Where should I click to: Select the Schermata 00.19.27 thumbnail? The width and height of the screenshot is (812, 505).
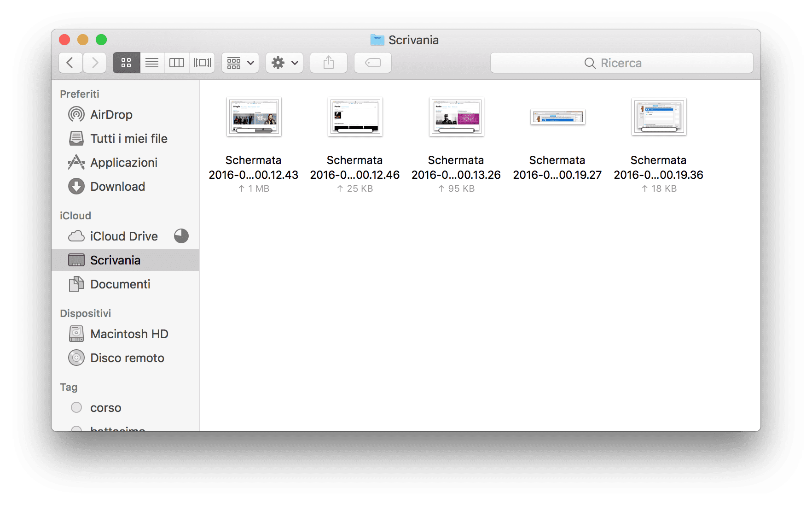[x=557, y=117]
